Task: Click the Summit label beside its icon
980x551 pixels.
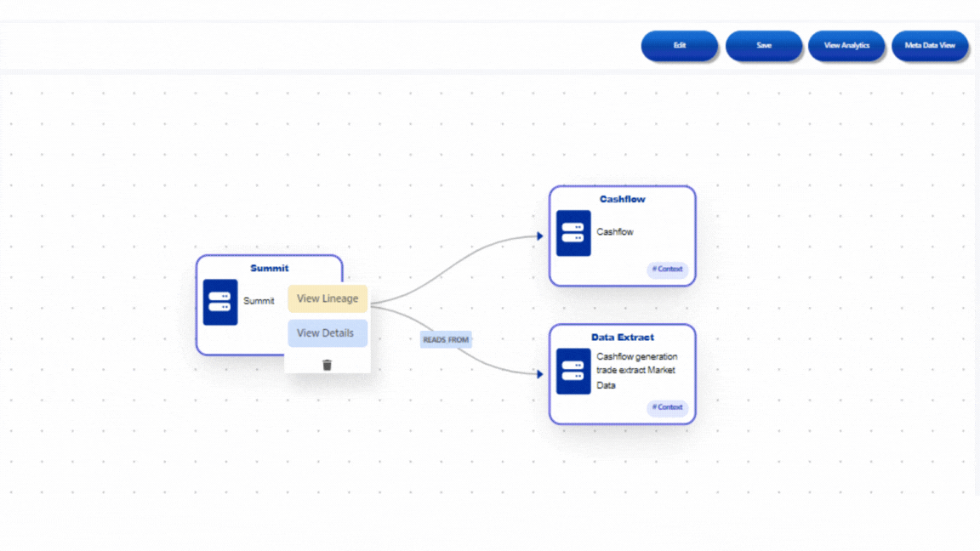Action: tap(259, 301)
